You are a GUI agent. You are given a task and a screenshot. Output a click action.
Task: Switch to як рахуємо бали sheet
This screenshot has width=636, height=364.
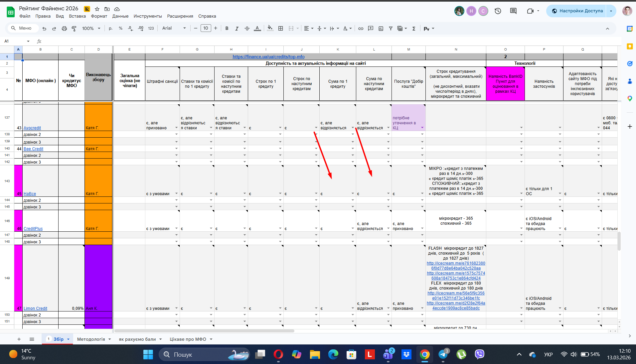point(137,339)
